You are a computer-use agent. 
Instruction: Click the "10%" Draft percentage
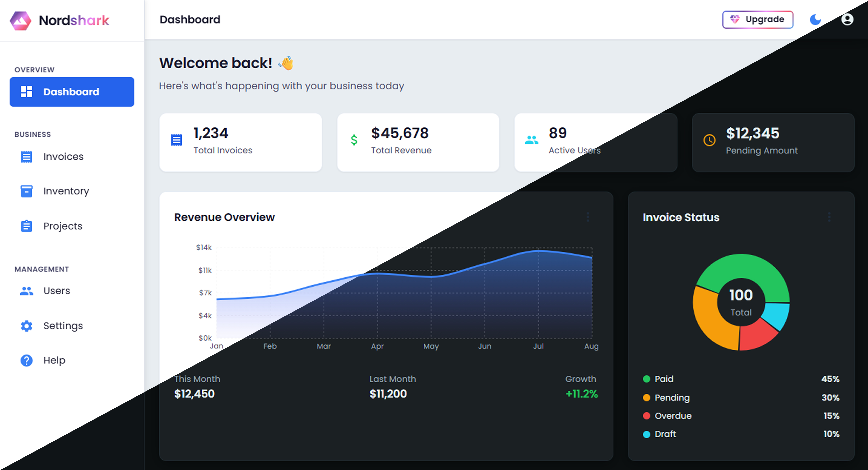click(x=831, y=434)
